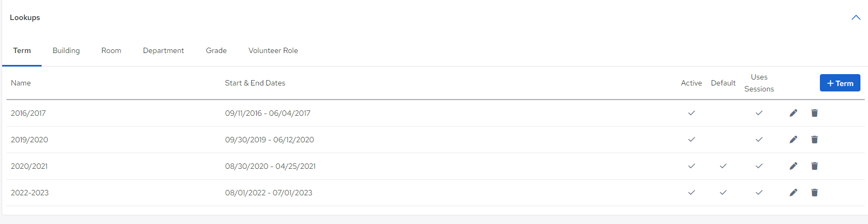Collapse the Lookups panel with chevron

tap(856, 17)
